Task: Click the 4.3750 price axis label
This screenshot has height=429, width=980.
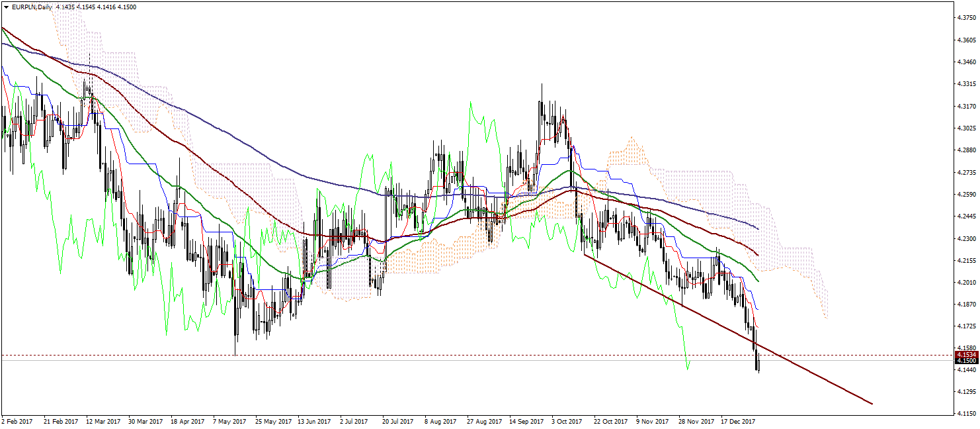Action: click(967, 19)
